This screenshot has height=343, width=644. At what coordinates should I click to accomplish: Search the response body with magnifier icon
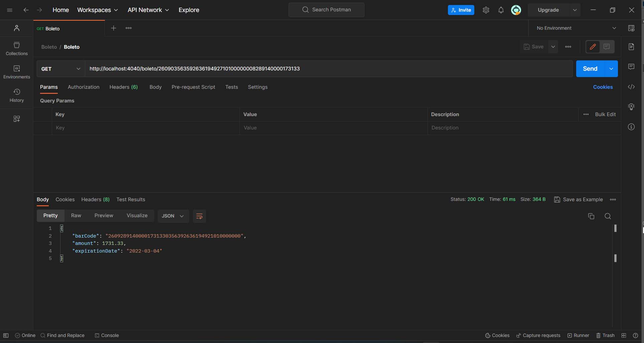(608, 216)
